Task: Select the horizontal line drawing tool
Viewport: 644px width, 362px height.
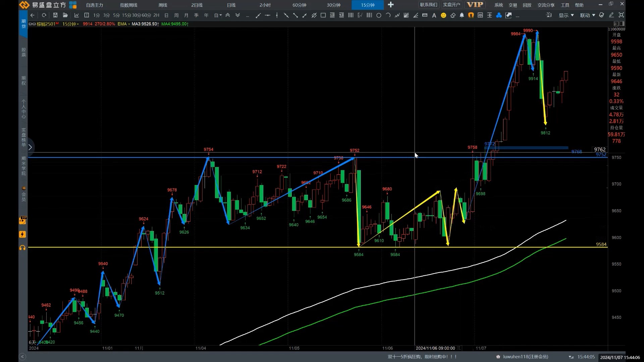Action: (x=267, y=15)
